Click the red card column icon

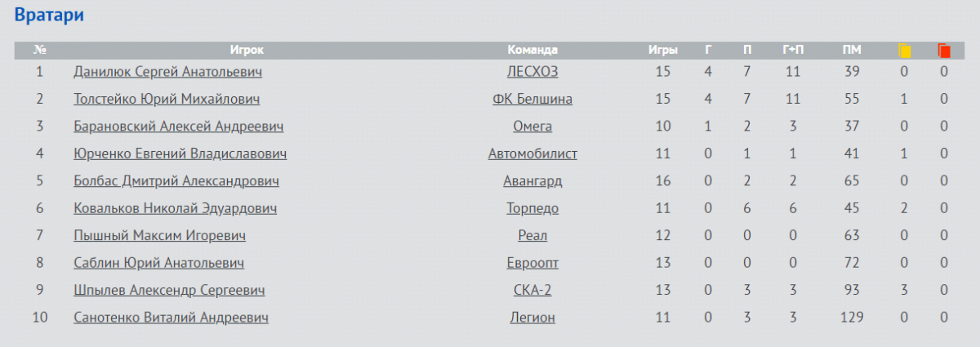pos(944,51)
